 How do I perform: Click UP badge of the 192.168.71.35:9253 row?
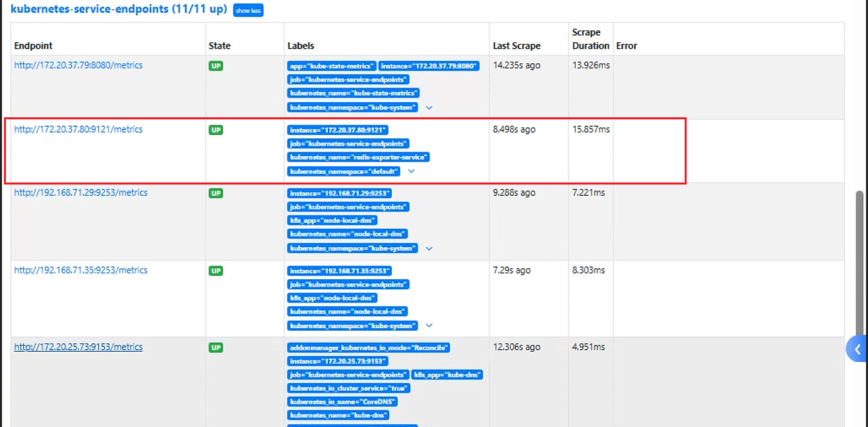pyautogui.click(x=216, y=271)
